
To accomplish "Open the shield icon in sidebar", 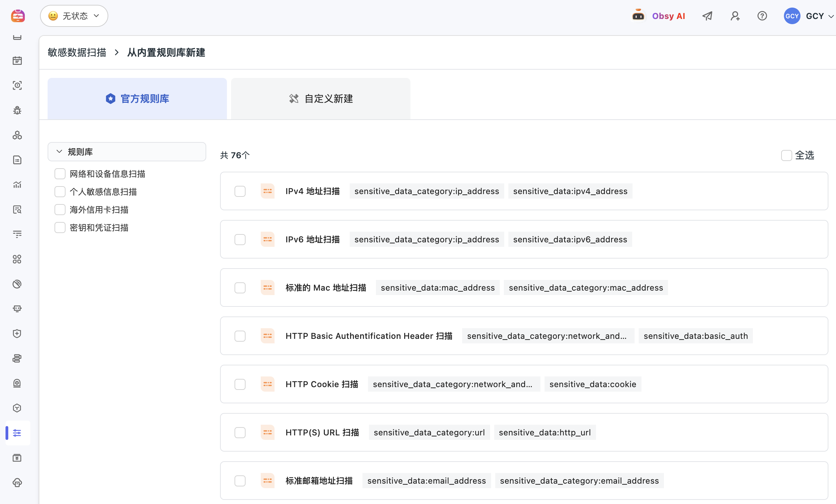I will click(x=17, y=334).
